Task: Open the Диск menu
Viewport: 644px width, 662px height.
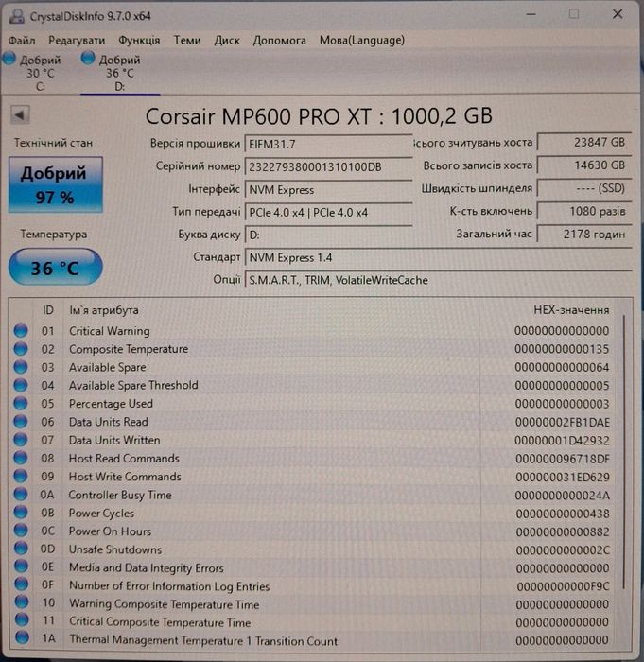Action: point(227,41)
